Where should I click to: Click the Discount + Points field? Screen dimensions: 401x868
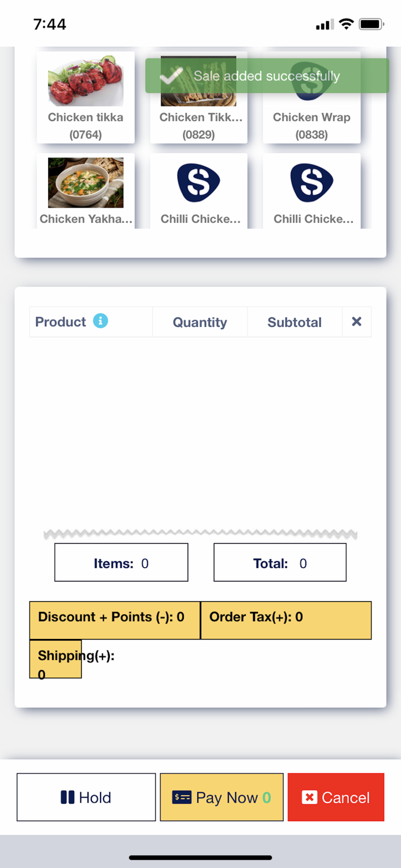point(114,617)
